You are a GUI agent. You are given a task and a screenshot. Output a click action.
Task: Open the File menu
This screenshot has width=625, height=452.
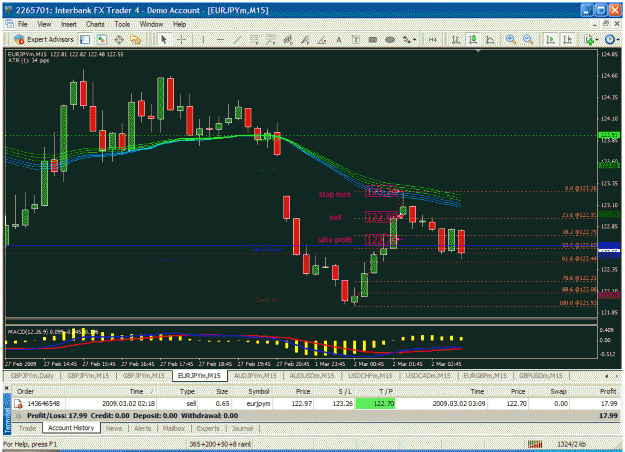pyautogui.click(x=23, y=24)
